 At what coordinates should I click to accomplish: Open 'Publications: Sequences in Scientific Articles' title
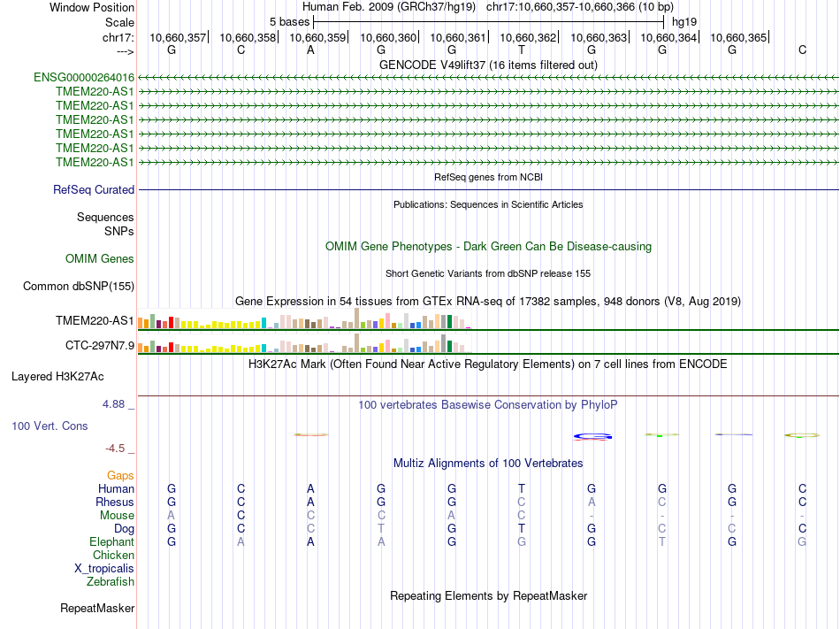click(x=488, y=204)
